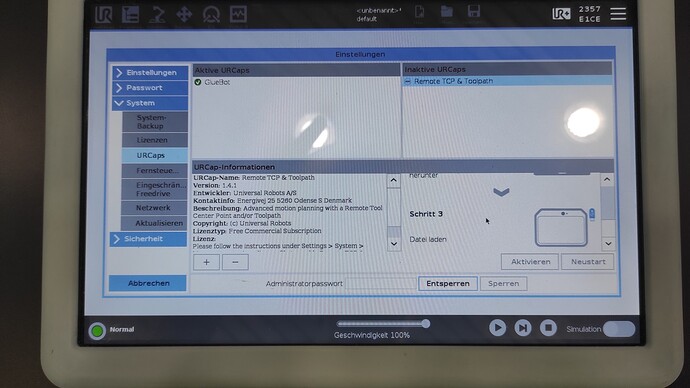The height and width of the screenshot is (388, 690).
Task: Select GlueBot in active URCaps
Action: coord(297,82)
